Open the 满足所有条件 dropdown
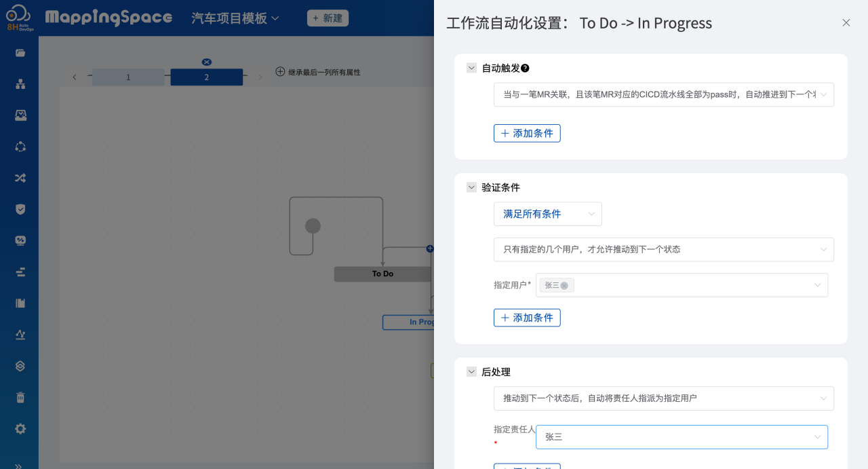This screenshot has height=469, width=868. 548,214
